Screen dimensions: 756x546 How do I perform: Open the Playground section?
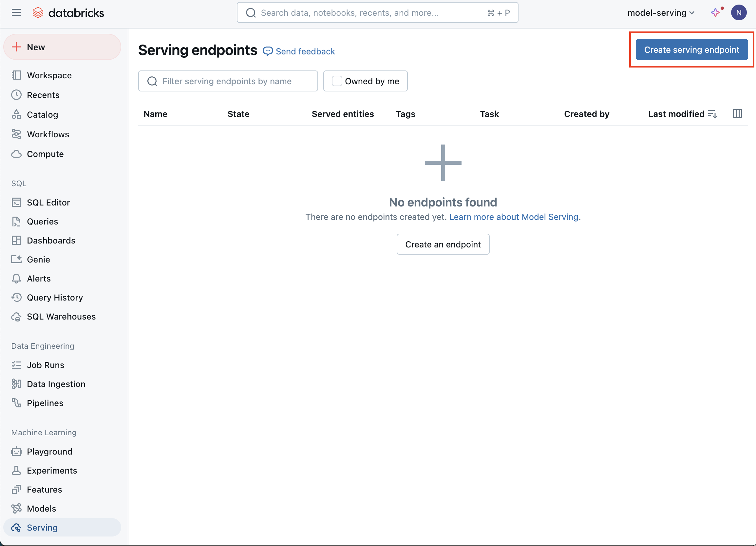click(x=49, y=451)
